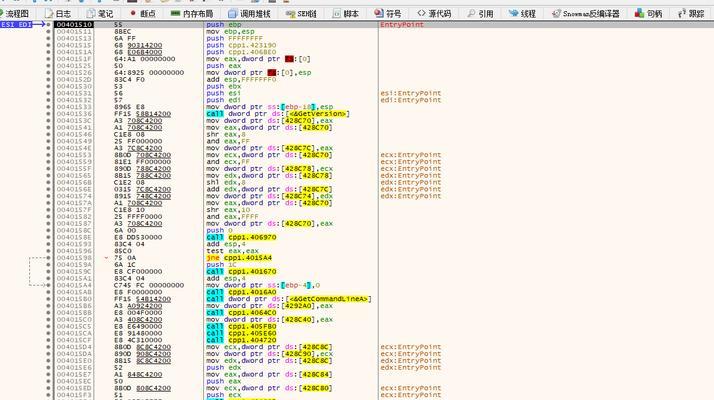
Task: Toggle breakpoint bullet on GetCommandLineA call row
Action: (x=48, y=299)
